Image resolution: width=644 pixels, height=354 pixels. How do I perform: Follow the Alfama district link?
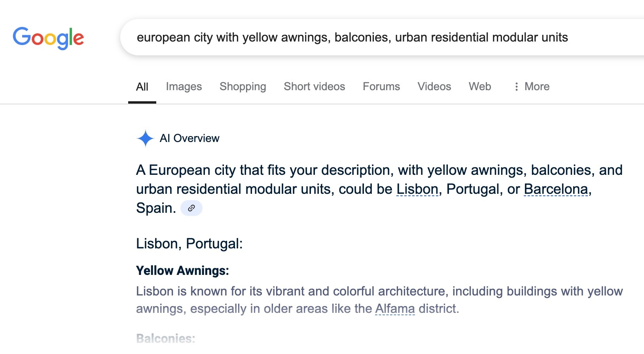coord(395,309)
